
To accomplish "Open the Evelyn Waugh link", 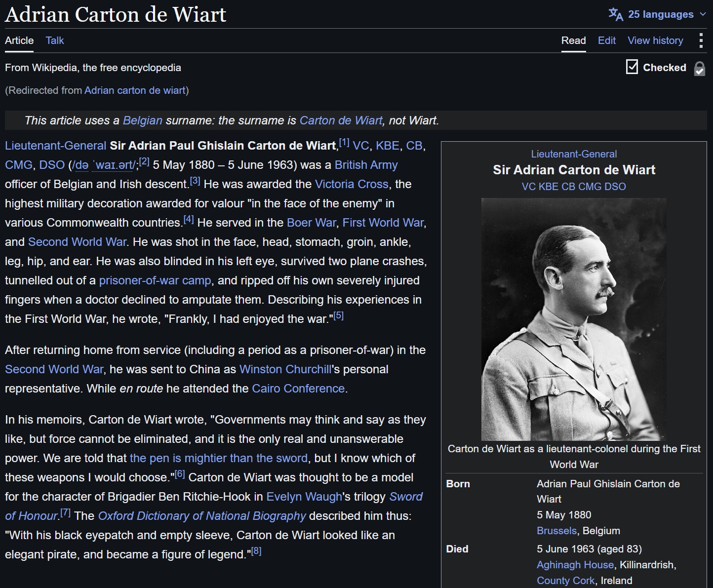I will (x=304, y=497).
